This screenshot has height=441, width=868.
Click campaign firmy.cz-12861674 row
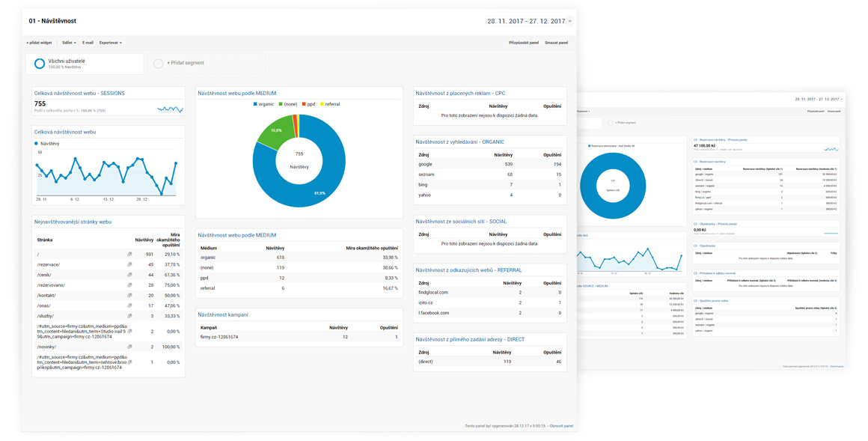299,337
